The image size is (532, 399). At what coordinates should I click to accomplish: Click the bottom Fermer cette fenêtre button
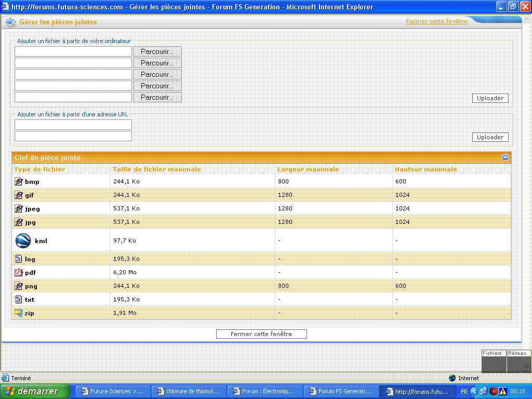pos(262,334)
